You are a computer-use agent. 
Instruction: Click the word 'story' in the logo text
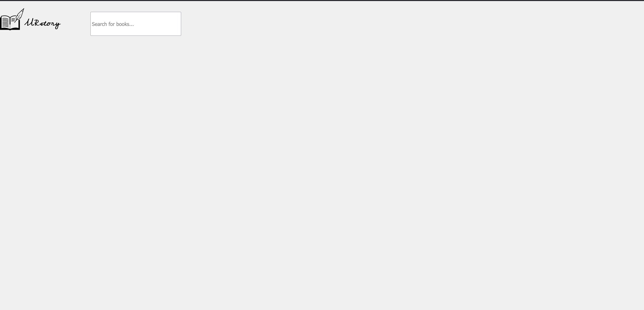pos(50,24)
